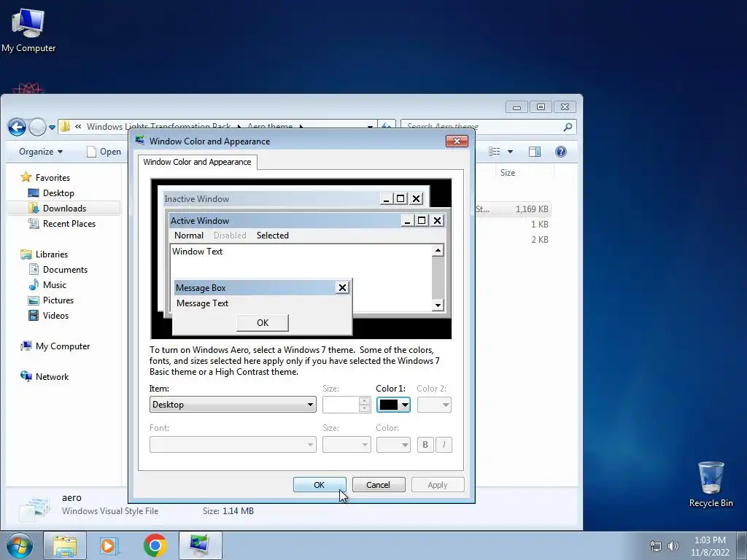The width and height of the screenshot is (747, 560).
Task: Click the preview scrollbar down arrow
Action: [x=438, y=305]
